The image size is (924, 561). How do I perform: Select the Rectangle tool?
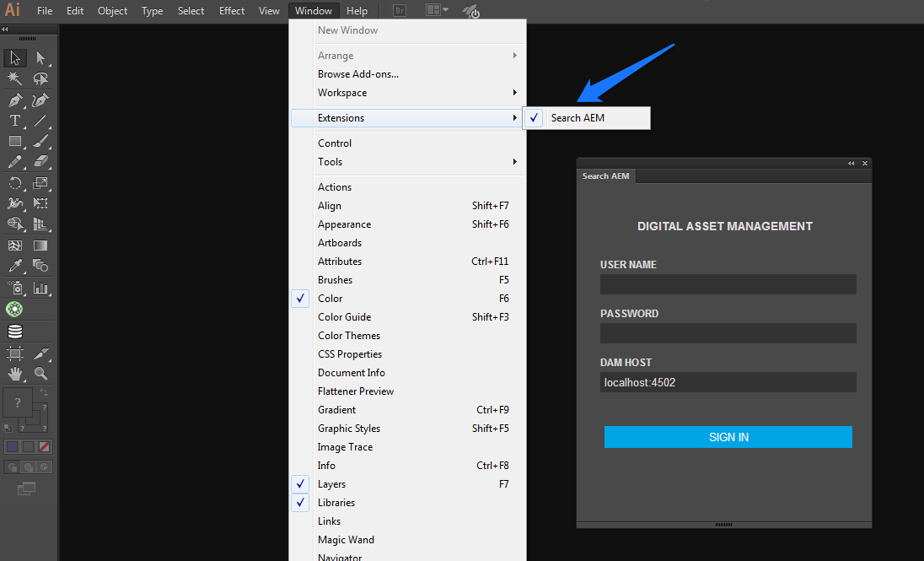pyautogui.click(x=14, y=141)
